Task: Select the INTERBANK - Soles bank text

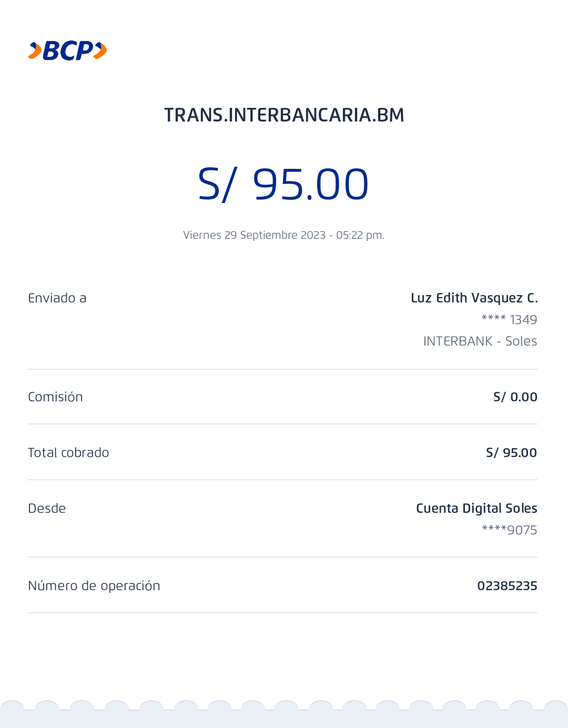Action: point(480,341)
